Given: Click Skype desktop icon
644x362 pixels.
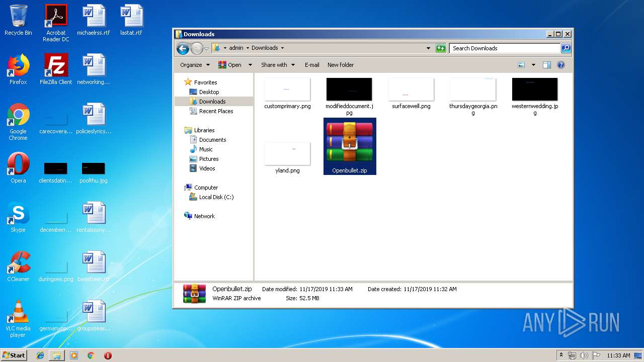Looking at the screenshot, I should tap(18, 217).
